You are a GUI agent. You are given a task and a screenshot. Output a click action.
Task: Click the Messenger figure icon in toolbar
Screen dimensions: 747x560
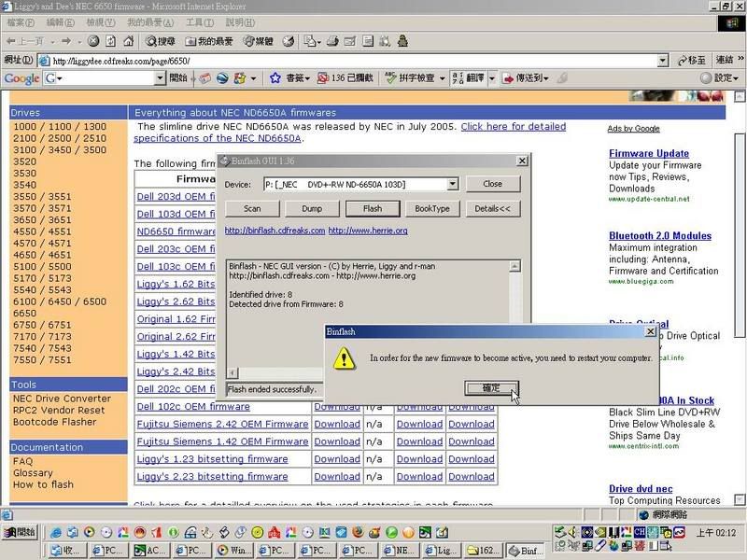click(x=403, y=41)
